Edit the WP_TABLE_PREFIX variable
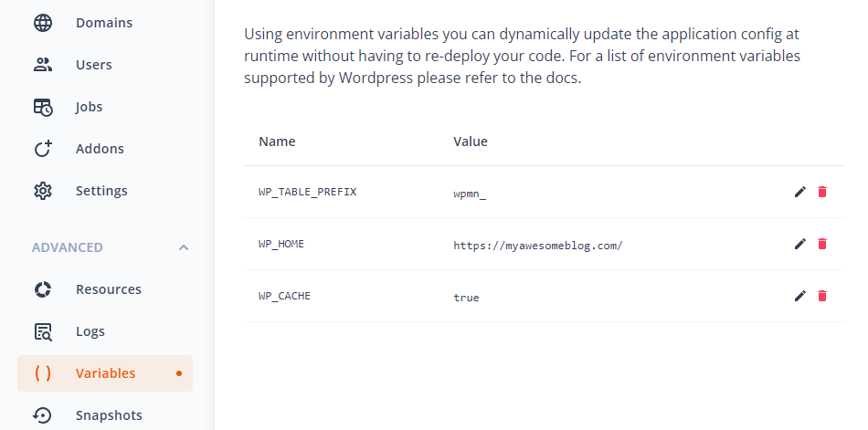The height and width of the screenshot is (430, 868). click(799, 192)
